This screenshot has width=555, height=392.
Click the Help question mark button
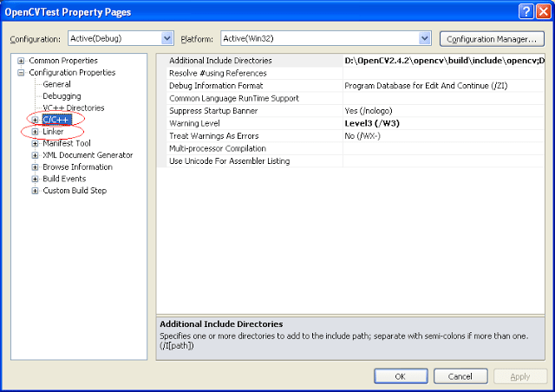point(526,10)
